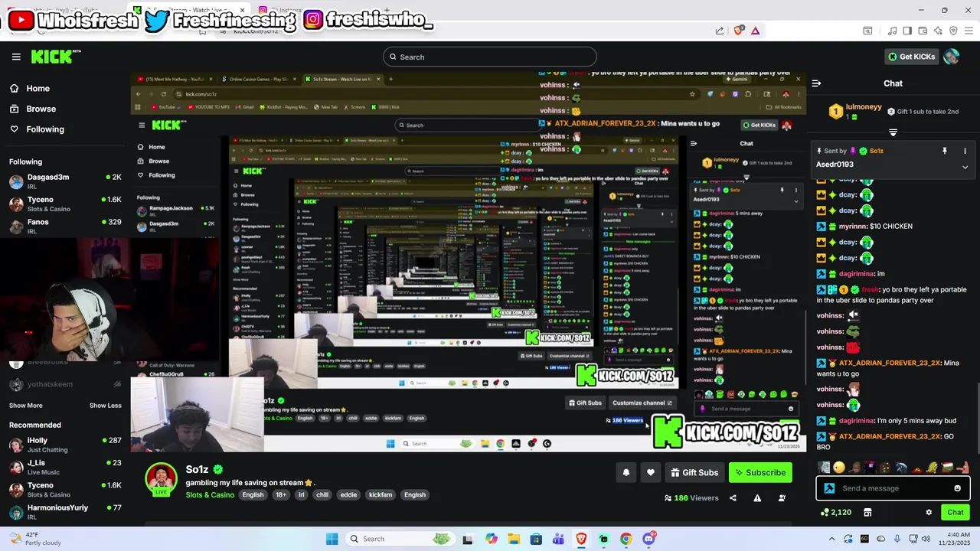Select the irl tag

click(x=302, y=495)
